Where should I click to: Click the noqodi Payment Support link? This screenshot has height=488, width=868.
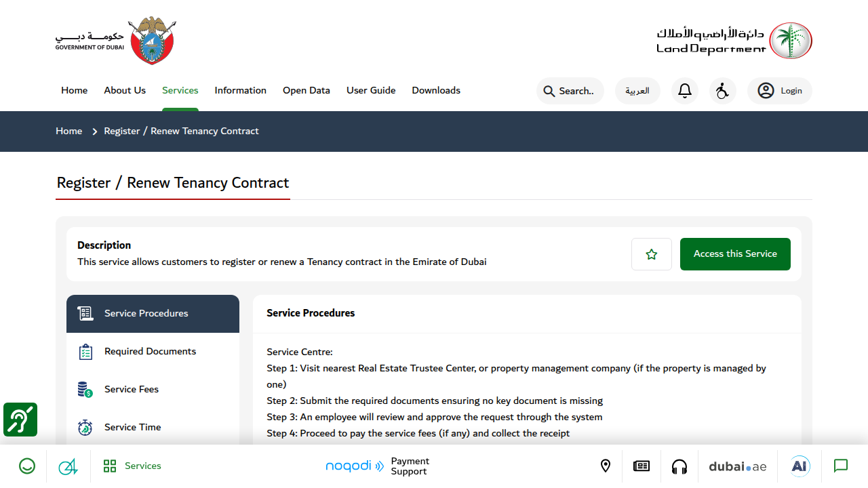378,466
